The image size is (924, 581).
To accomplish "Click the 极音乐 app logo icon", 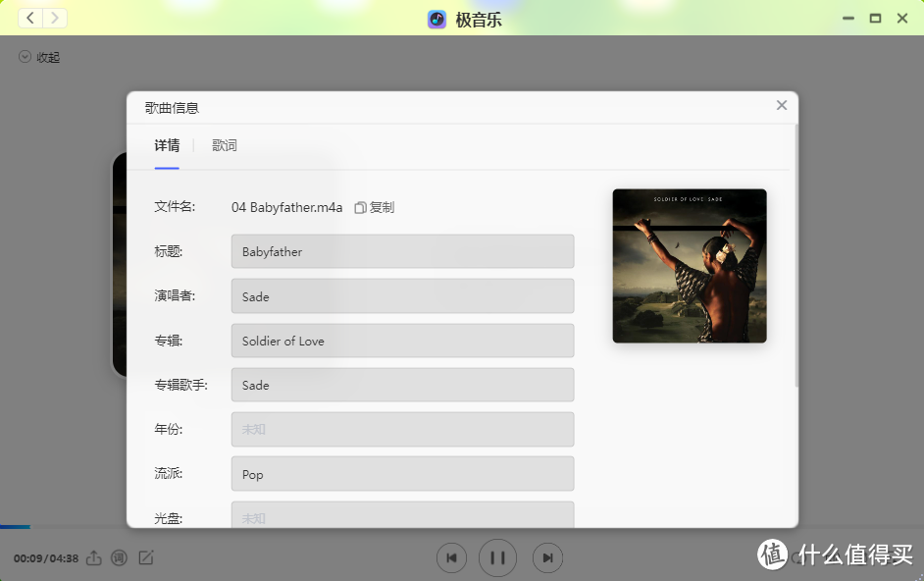I will pyautogui.click(x=436, y=20).
